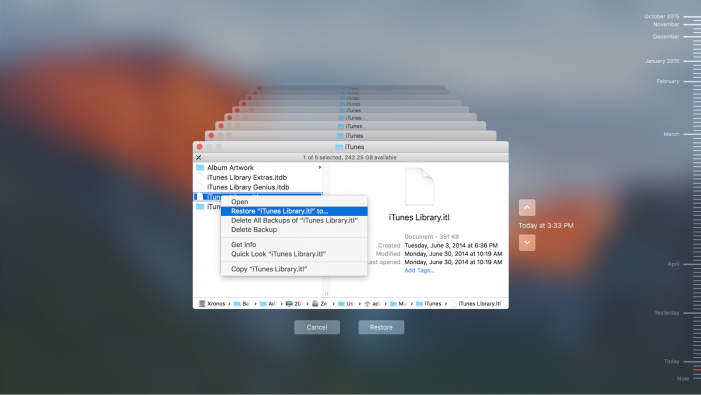Click the column resize handle below list

[326, 294]
